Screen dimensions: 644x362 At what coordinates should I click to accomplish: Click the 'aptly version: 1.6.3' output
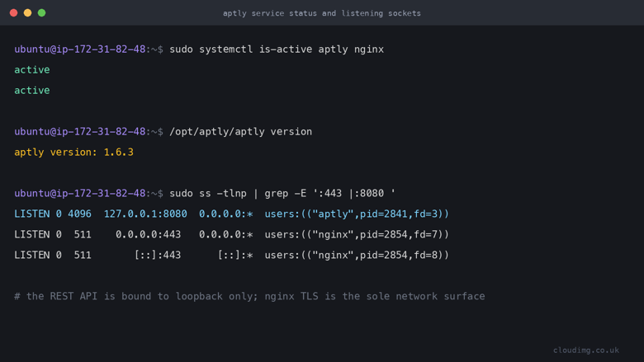click(74, 152)
